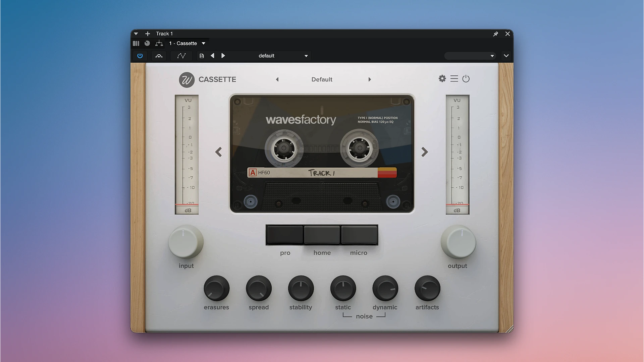The image size is (644, 362).
Task: Add plugin with plus icon
Action: (x=148, y=34)
